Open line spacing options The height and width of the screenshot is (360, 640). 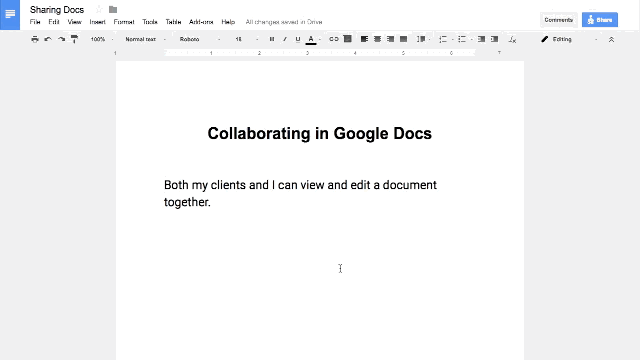click(x=422, y=39)
